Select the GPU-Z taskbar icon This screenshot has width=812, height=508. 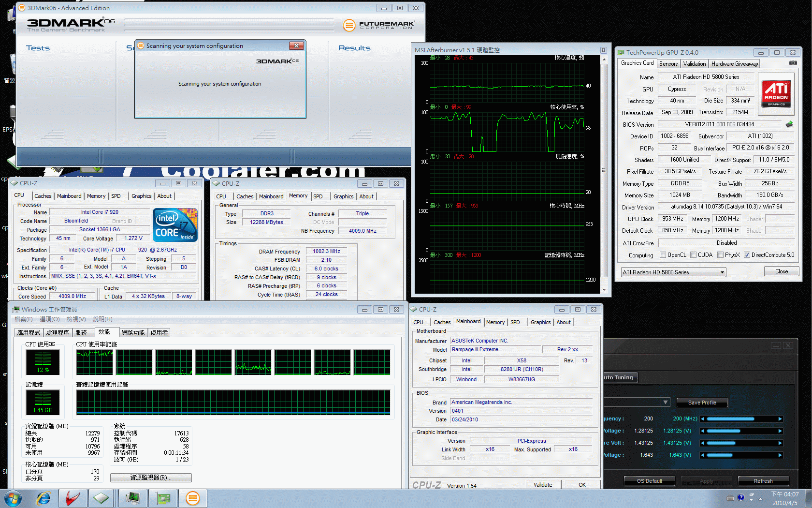[x=163, y=498]
